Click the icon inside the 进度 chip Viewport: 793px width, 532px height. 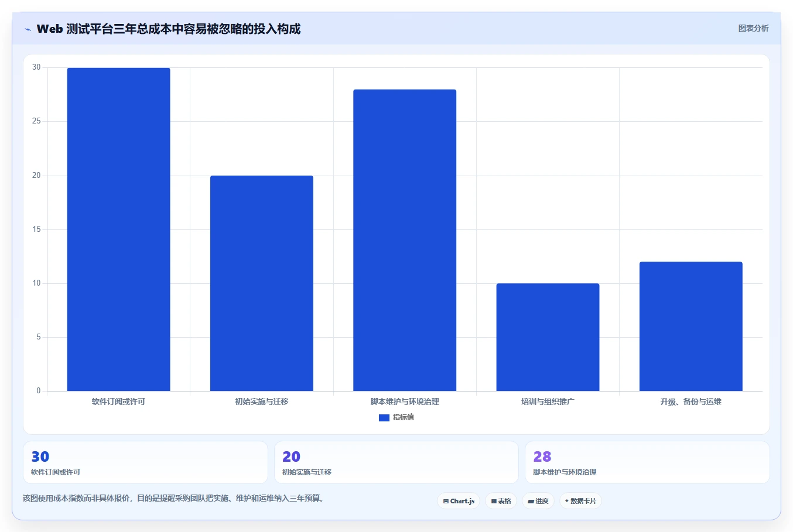531,502
